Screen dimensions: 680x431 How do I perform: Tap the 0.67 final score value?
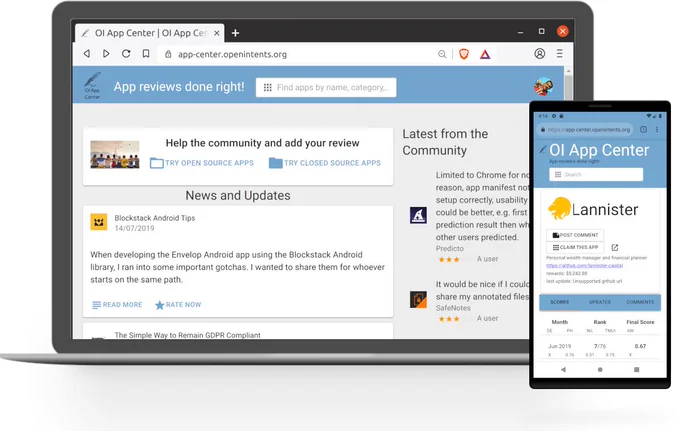pos(640,346)
